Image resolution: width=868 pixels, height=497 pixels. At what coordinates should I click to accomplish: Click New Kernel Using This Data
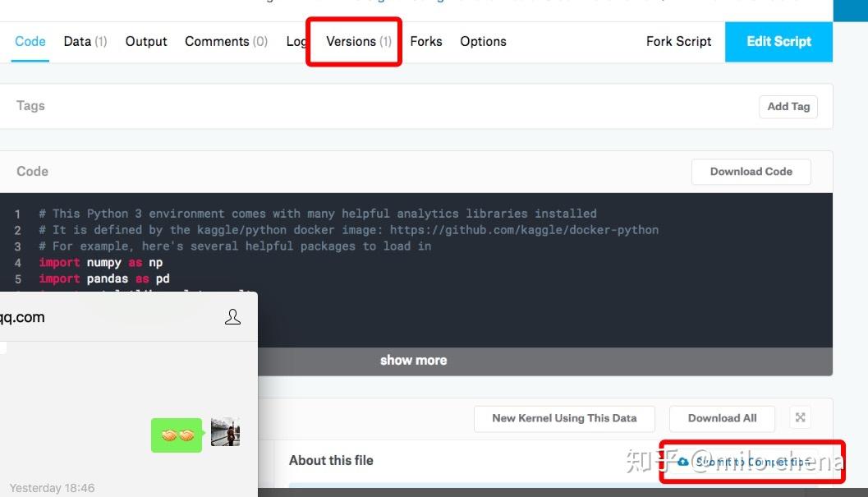[564, 418]
